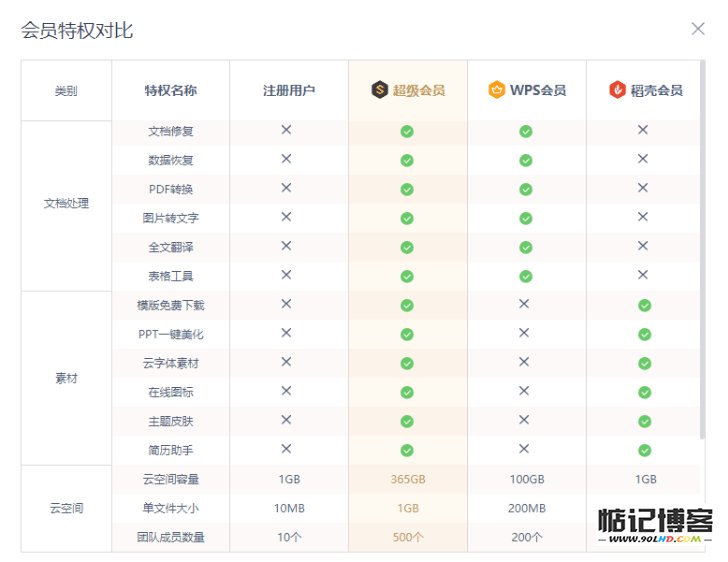The height and width of the screenshot is (562, 728).
Task: Click the 10个 team member value
Action: point(289,537)
